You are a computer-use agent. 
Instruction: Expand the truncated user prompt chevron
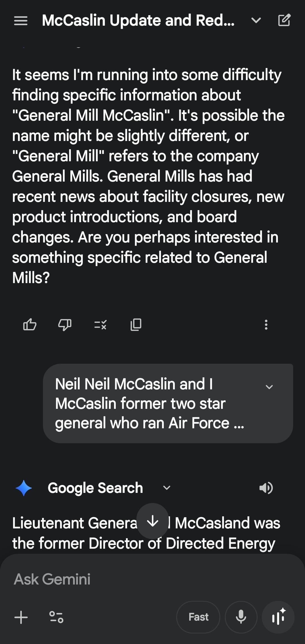point(269,387)
